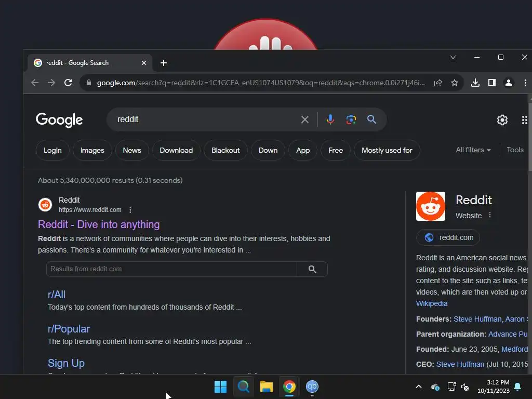
Task: Click the browser forward arrow
Action: [x=51, y=83]
